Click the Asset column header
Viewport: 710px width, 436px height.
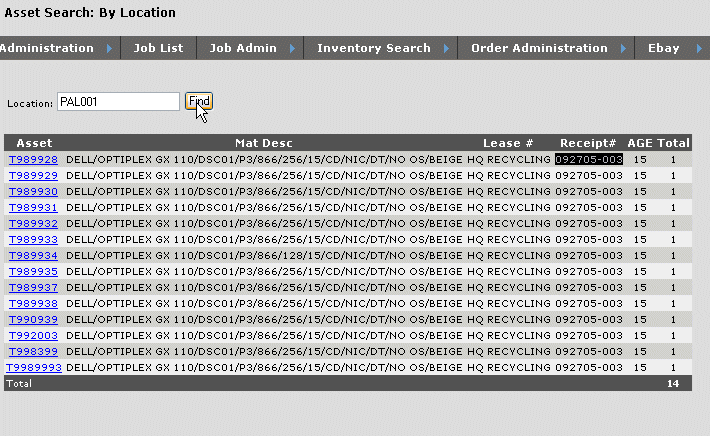point(34,143)
